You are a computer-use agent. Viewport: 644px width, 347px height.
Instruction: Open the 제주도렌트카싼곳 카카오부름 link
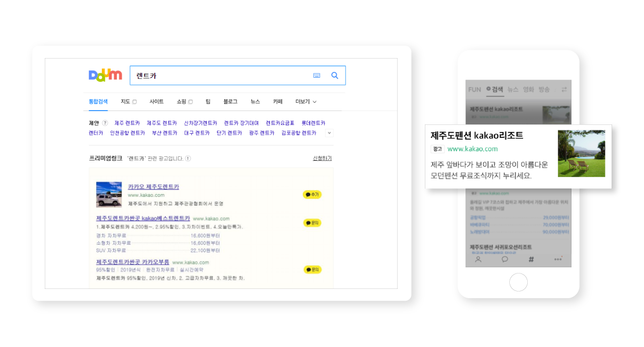(x=133, y=262)
